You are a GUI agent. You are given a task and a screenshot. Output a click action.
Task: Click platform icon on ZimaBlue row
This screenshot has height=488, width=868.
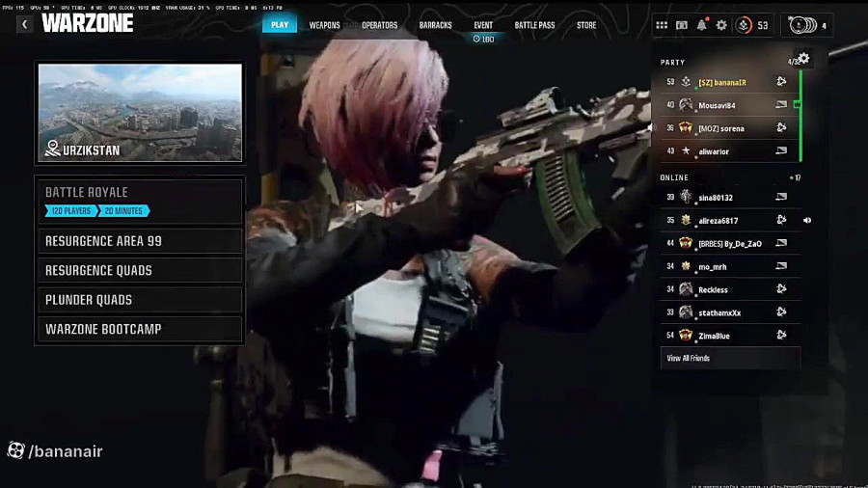[781, 335]
